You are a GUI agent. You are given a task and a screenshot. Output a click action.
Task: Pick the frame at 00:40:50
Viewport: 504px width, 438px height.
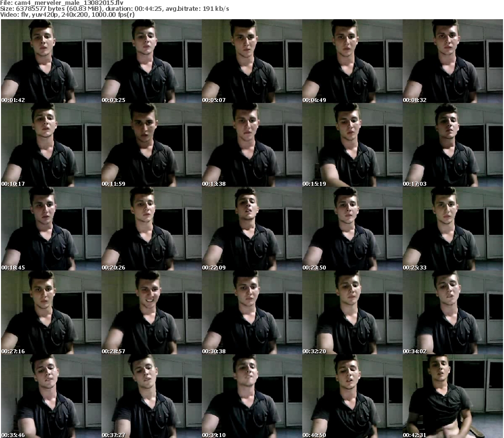(352, 396)
